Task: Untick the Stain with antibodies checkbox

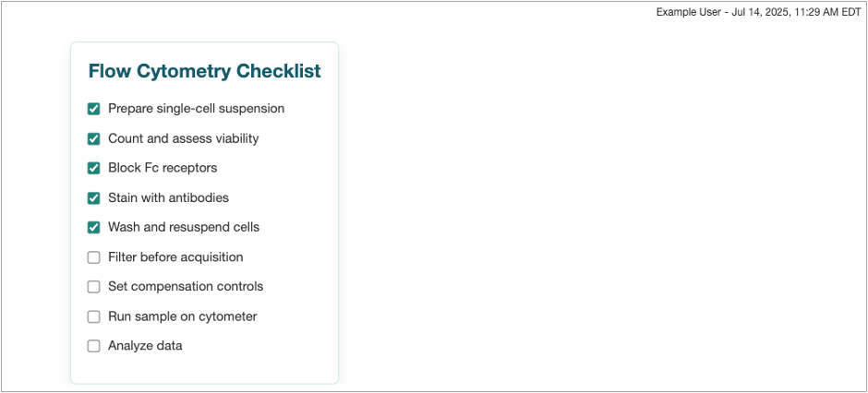Action: 93,197
